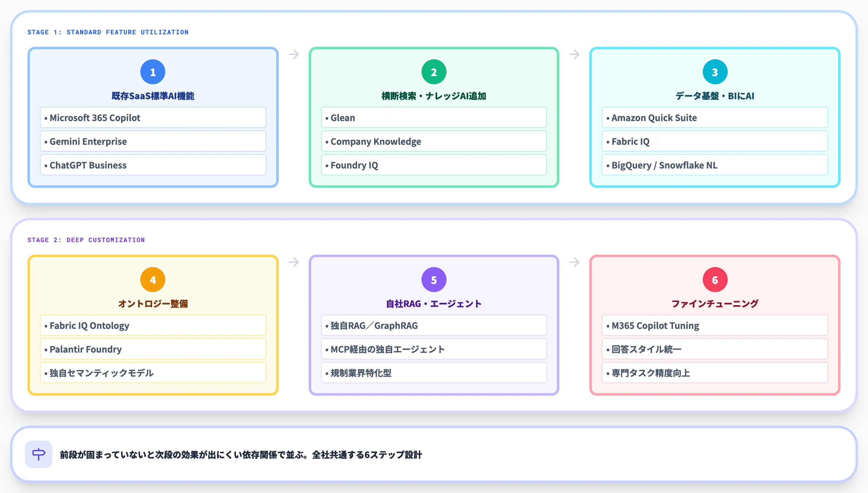Click the 横断検索・ナレッジAI追加 heading
Viewport: 868px width, 493px height.
tap(434, 96)
